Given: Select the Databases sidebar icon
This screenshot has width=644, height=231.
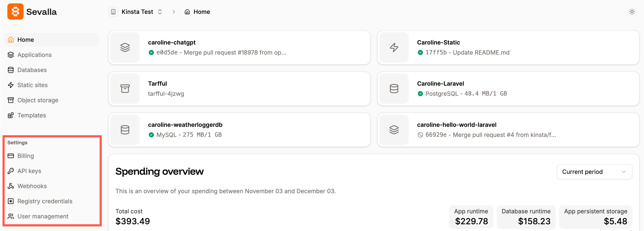Looking at the screenshot, I should click(x=11, y=70).
